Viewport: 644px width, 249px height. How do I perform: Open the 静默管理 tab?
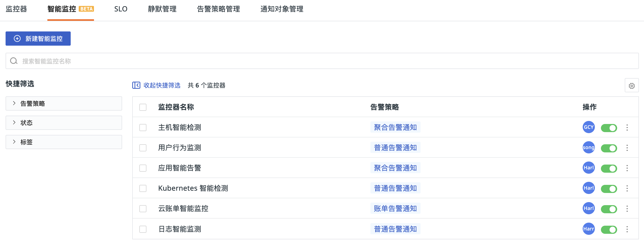(162, 9)
